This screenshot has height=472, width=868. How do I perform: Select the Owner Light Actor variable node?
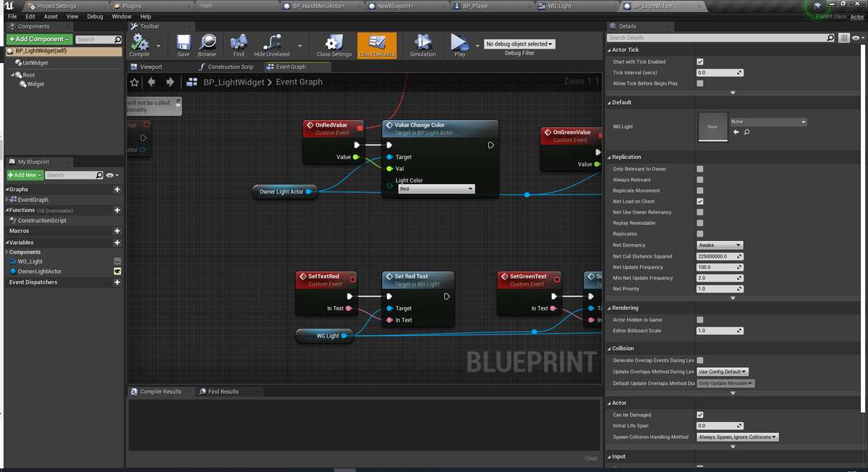285,192
